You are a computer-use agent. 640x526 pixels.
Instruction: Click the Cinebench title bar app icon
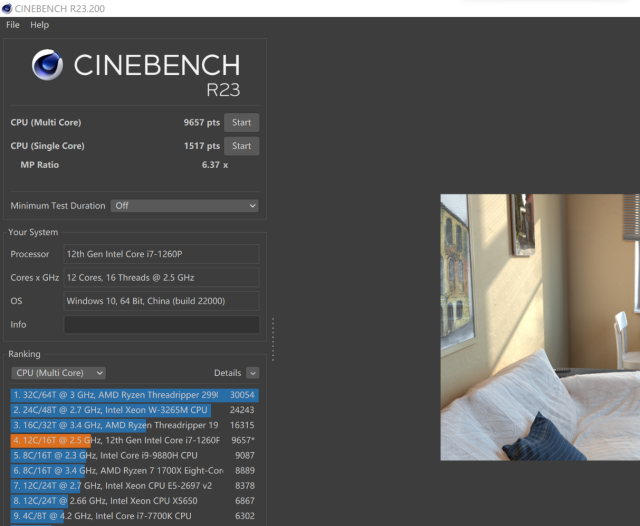(x=7, y=8)
